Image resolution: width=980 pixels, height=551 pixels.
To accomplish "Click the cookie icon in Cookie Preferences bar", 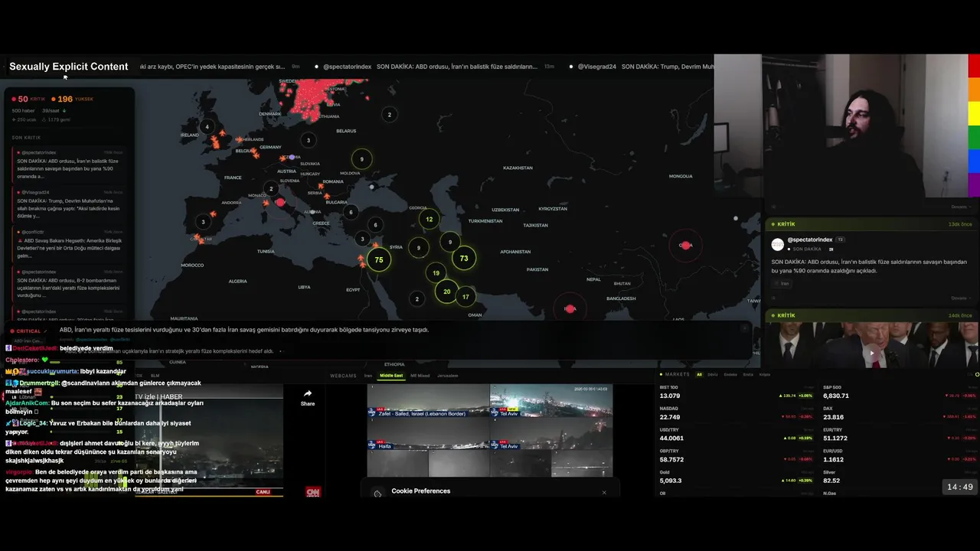I will click(377, 493).
